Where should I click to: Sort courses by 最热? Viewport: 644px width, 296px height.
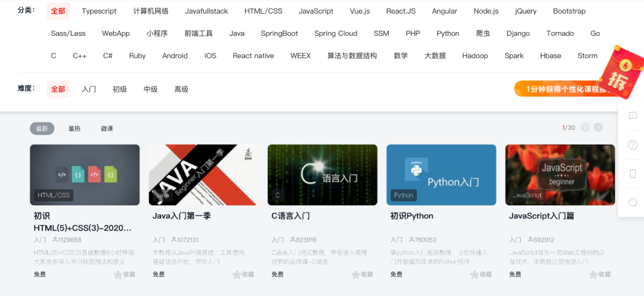coord(75,129)
